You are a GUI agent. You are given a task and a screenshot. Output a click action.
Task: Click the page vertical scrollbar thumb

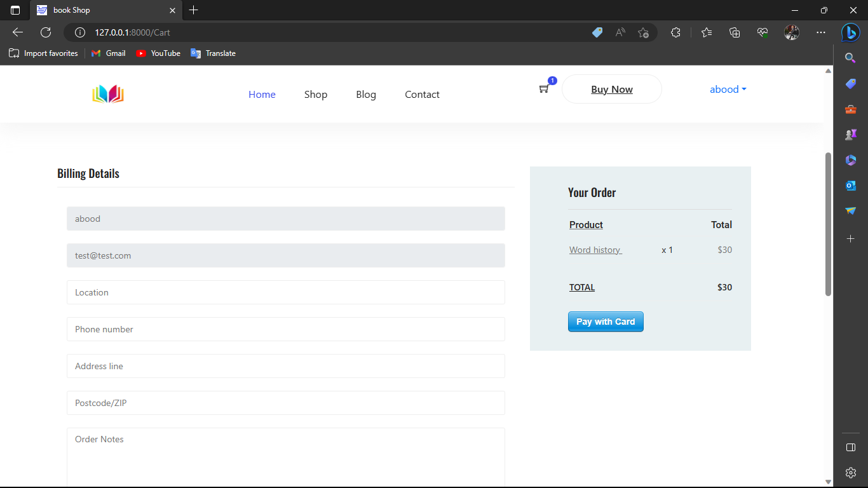click(828, 224)
